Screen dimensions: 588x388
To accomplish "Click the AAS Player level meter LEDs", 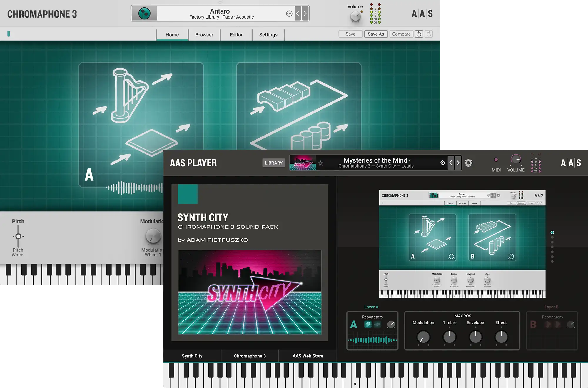I will point(536,163).
